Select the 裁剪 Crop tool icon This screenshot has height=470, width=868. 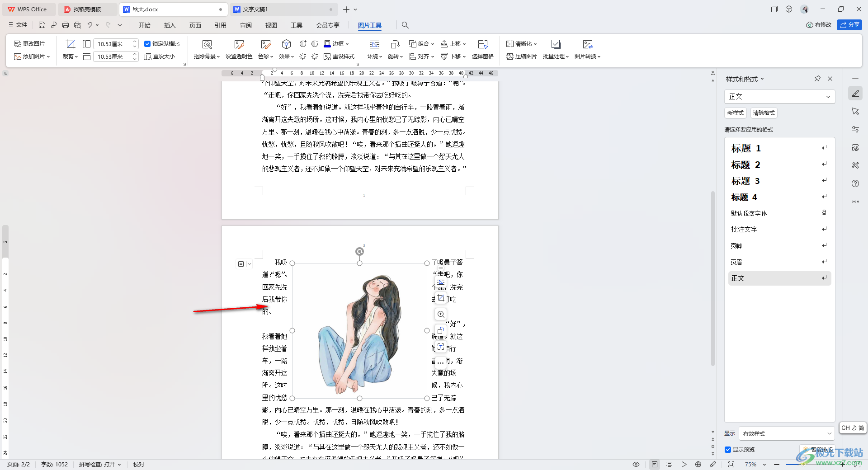(x=70, y=44)
